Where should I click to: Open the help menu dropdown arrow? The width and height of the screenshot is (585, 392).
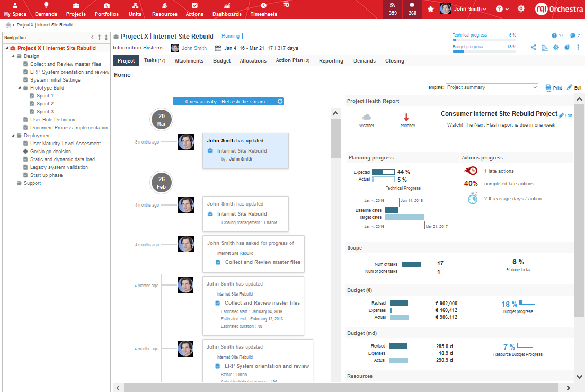pyautogui.click(x=507, y=10)
